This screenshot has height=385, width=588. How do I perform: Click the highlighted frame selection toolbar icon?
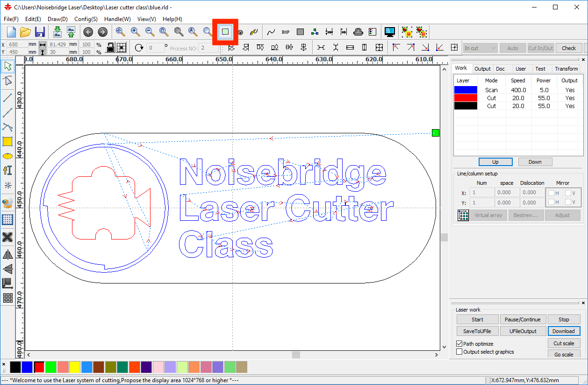225,32
